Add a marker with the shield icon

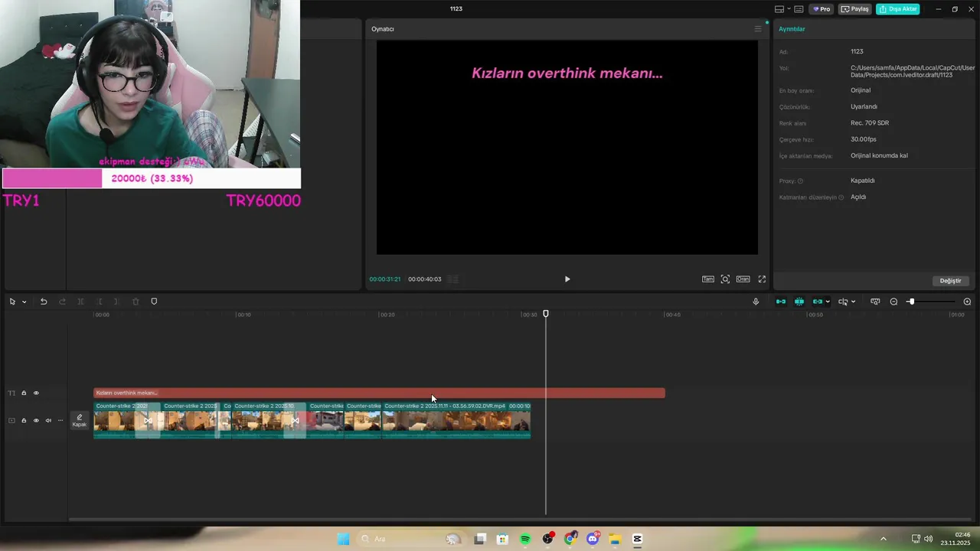(x=154, y=302)
